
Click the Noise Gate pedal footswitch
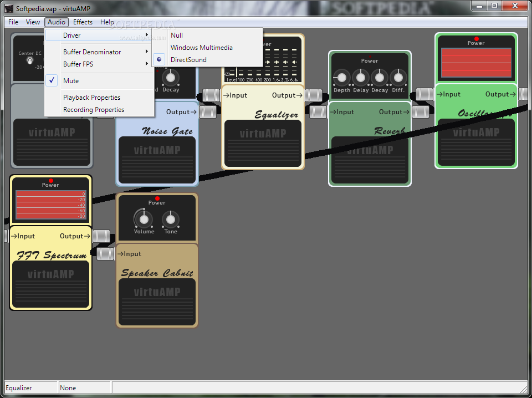pyautogui.click(x=157, y=160)
